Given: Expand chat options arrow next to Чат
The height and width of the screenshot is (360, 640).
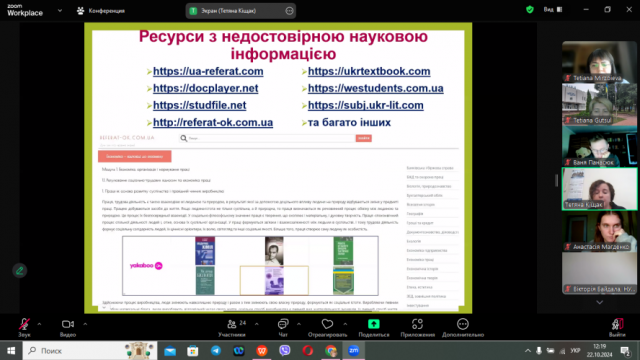Looking at the screenshot, I should coord(299,324).
